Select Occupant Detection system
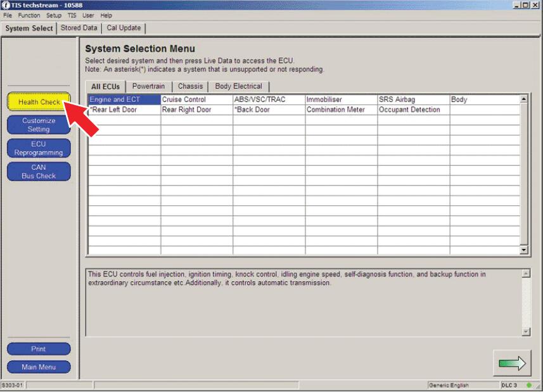The height and width of the screenshot is (392, 543). click(414, 110)
